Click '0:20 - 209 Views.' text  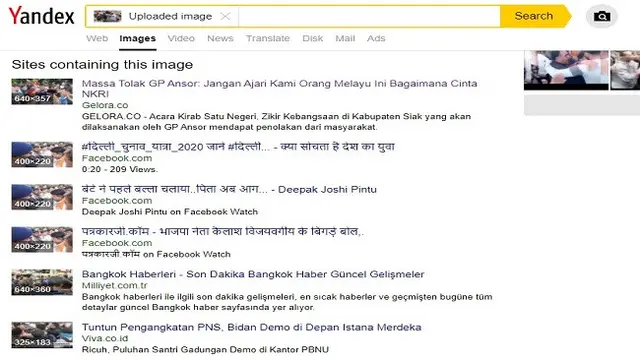click(120, 169)
